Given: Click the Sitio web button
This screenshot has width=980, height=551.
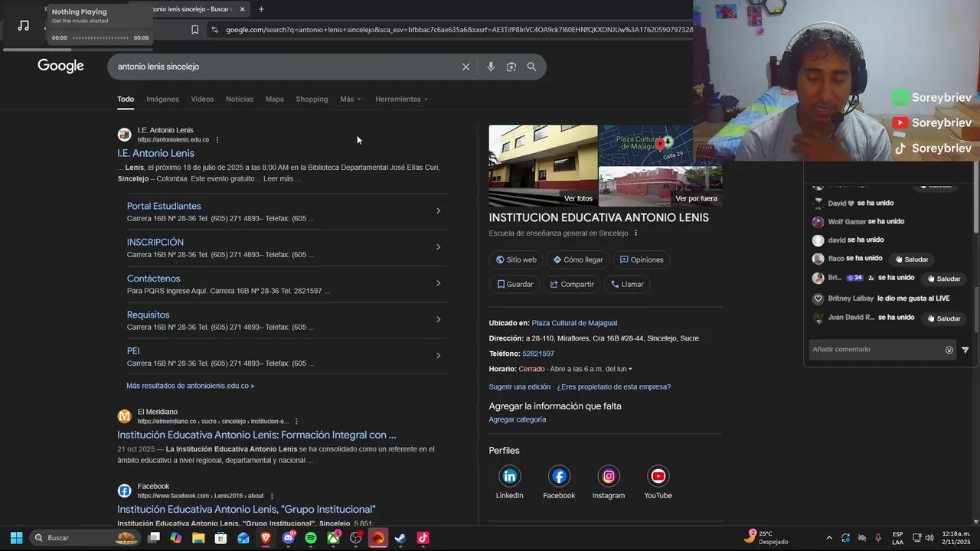Looking at the screenshot, I should point(516,259).
